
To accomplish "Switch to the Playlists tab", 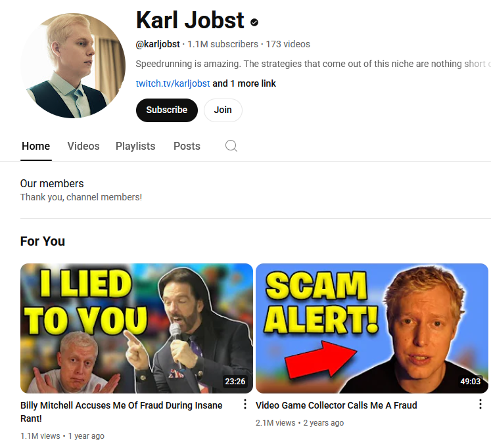I will pos(135,146).
